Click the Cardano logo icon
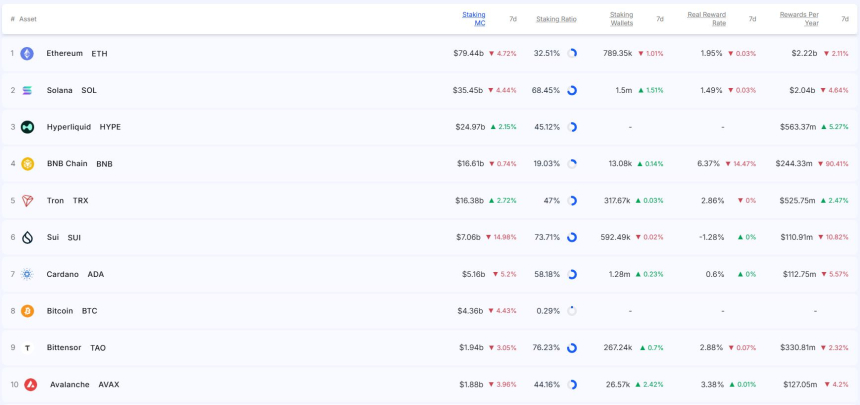This screenshot has height=405, width=860. point(27,274)
